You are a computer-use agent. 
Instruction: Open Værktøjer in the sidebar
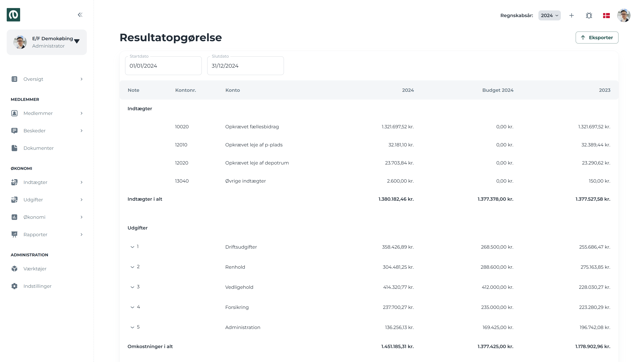click(47, 269)
